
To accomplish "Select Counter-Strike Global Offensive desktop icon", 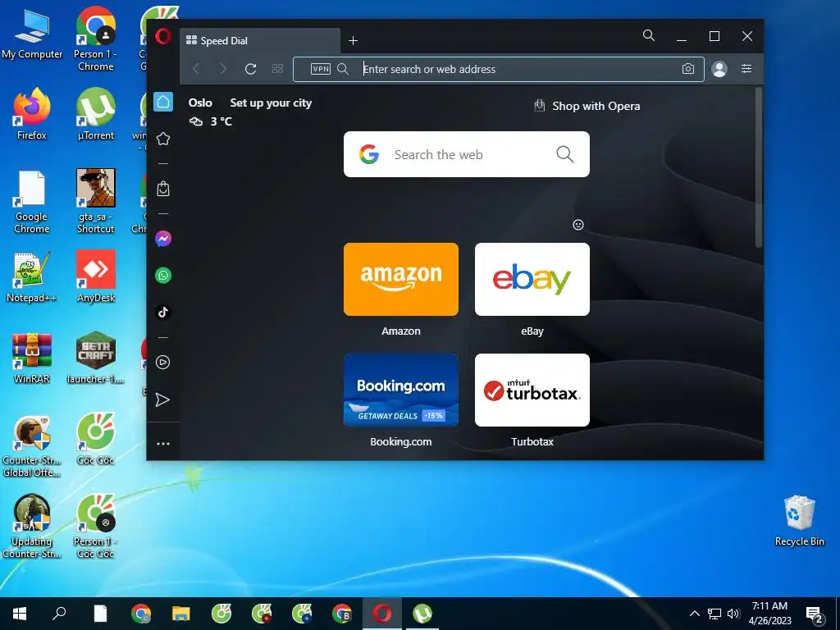I will click(x=32, y=445).
